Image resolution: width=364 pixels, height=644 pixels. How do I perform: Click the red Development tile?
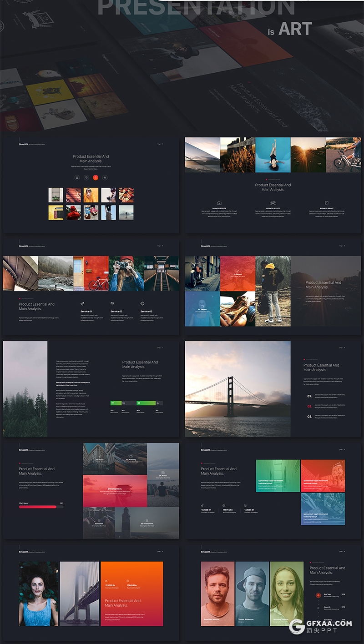pyautogui.click(x=115, y=491)
